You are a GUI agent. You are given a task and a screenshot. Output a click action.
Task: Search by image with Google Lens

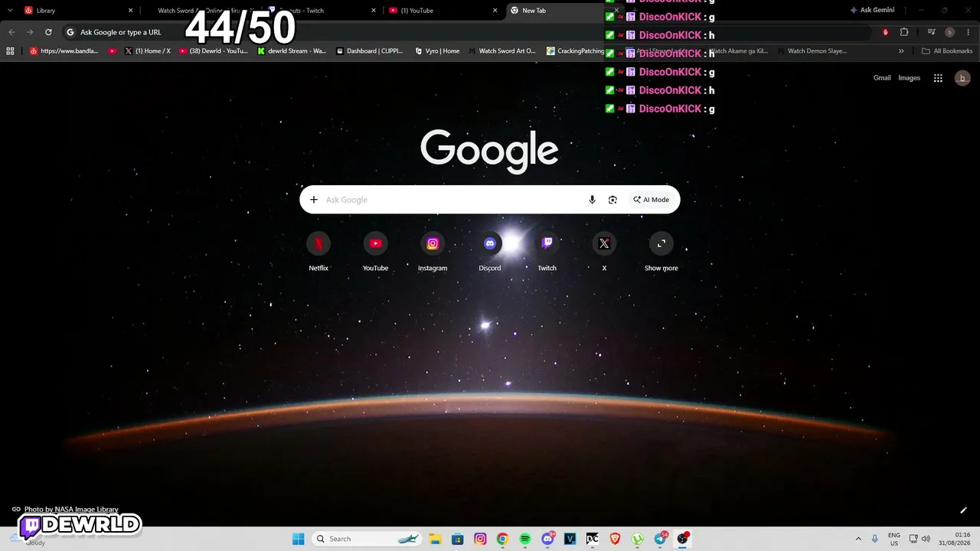612,200
